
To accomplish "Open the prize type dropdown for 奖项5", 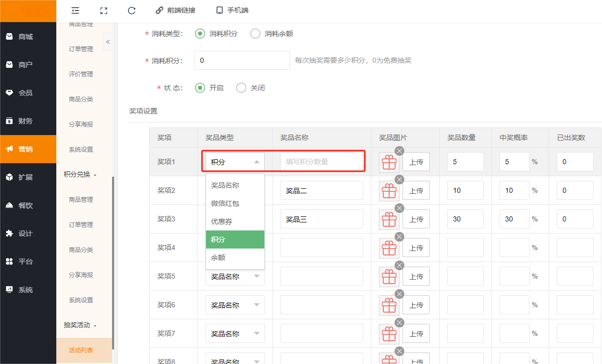I will click(235, 276).
